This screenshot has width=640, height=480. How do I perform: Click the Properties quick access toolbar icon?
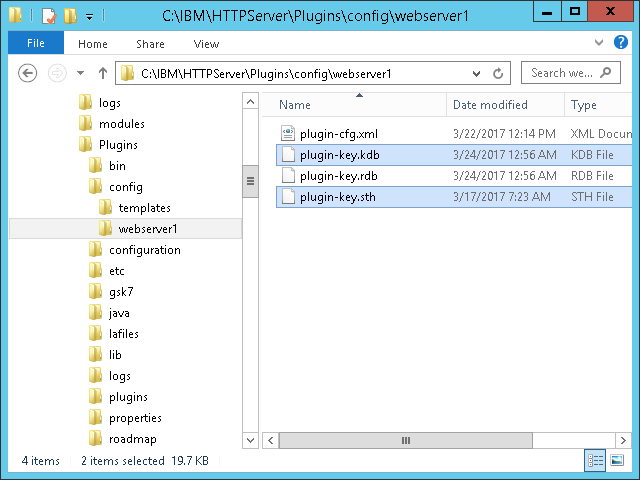pyautogui.click(x=47, y=15)
